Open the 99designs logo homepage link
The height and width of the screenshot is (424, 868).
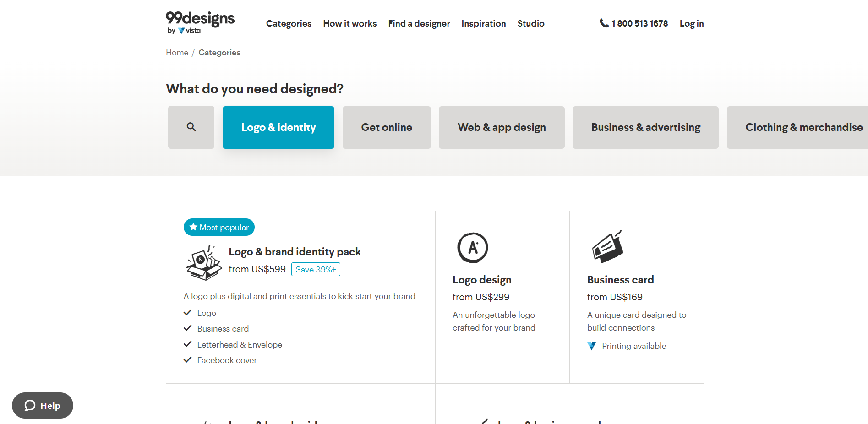[200, 22]
